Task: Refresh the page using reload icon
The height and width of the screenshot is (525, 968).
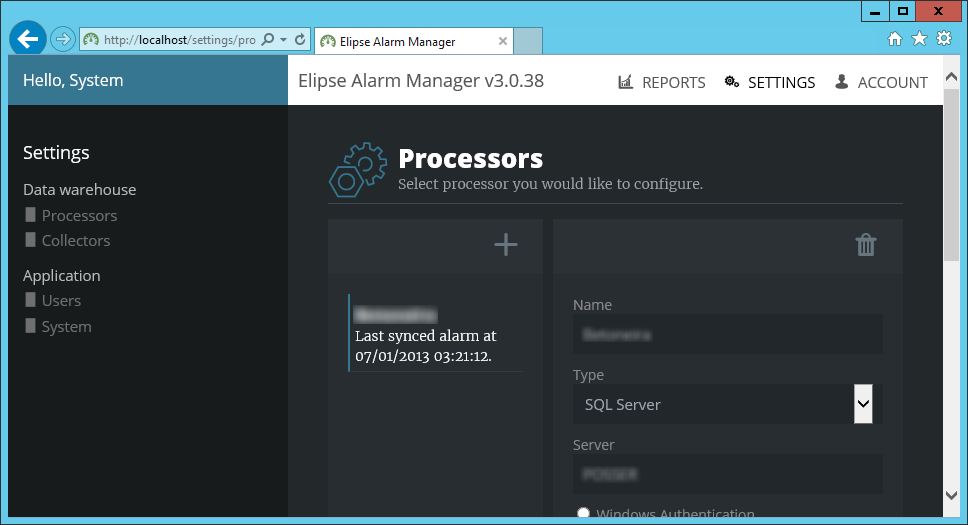Action: tap(299, 40)
